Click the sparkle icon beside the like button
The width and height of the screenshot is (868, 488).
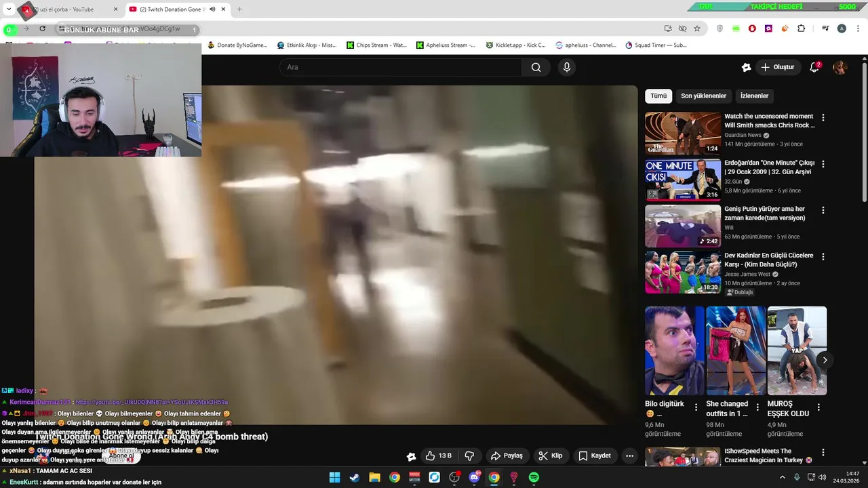click(x=411, y=456)
